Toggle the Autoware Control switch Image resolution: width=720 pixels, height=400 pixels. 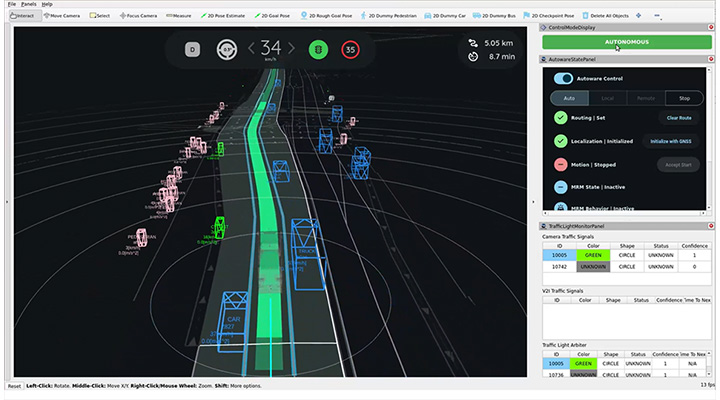coord(563,79)
